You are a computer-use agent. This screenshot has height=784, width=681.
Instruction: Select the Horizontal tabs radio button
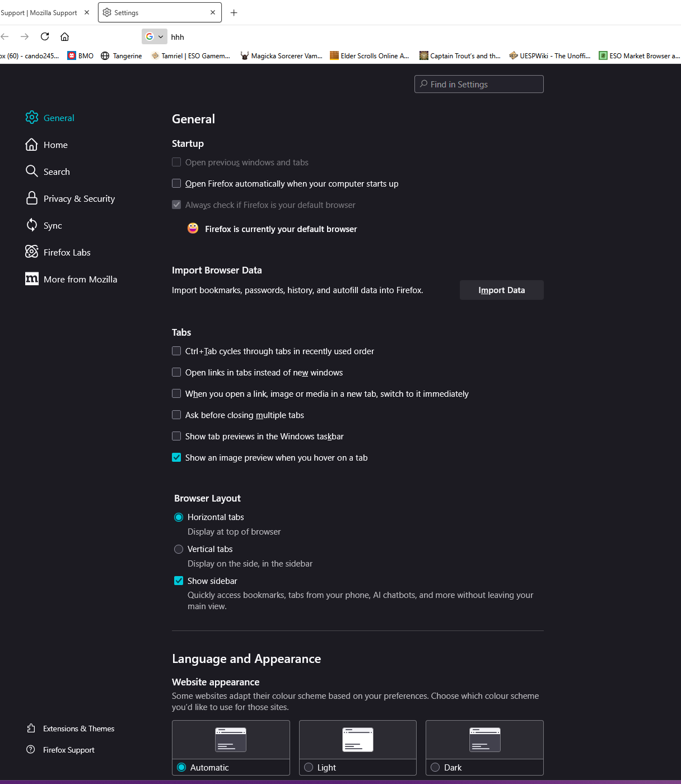coord(179,517)
